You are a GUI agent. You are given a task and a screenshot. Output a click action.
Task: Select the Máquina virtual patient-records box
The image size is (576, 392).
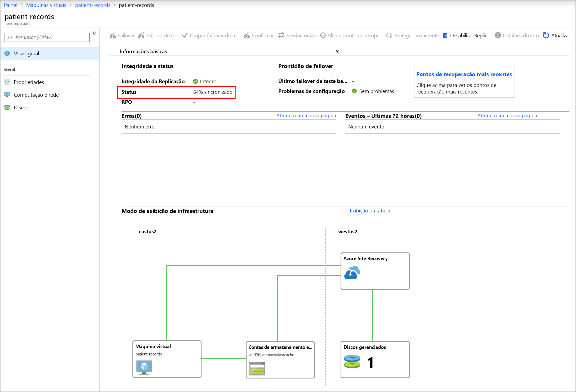click(x=167, y=359)
